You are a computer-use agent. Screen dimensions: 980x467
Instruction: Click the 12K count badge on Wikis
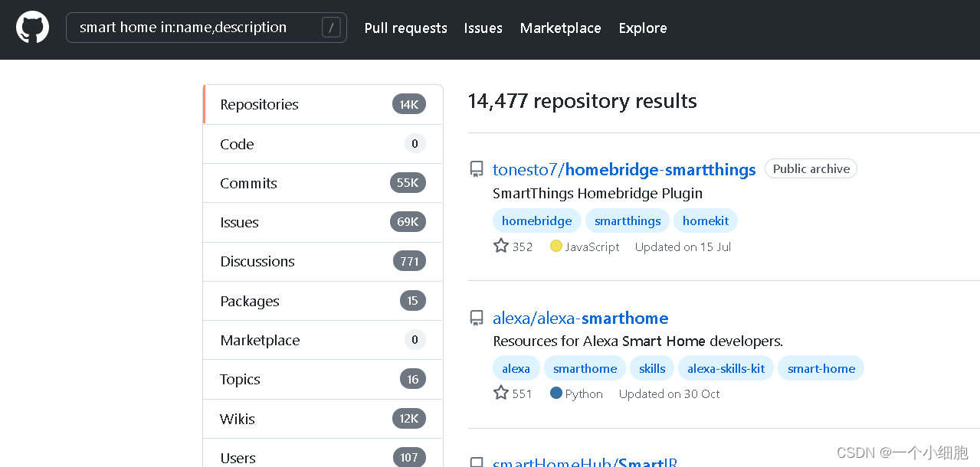pos(408,419)
